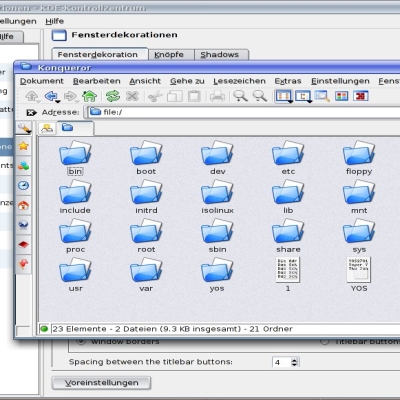Viewport: 400px width, 400px height.
Task: Open the Bearbeiten menu
Action: point(97,81)
